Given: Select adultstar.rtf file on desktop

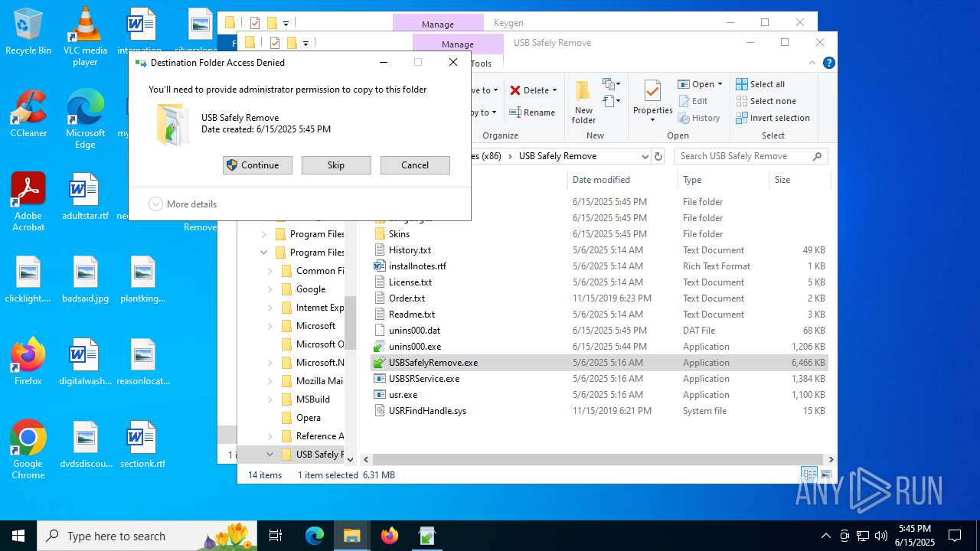Looking at the screenshot, I should [85, 197].
